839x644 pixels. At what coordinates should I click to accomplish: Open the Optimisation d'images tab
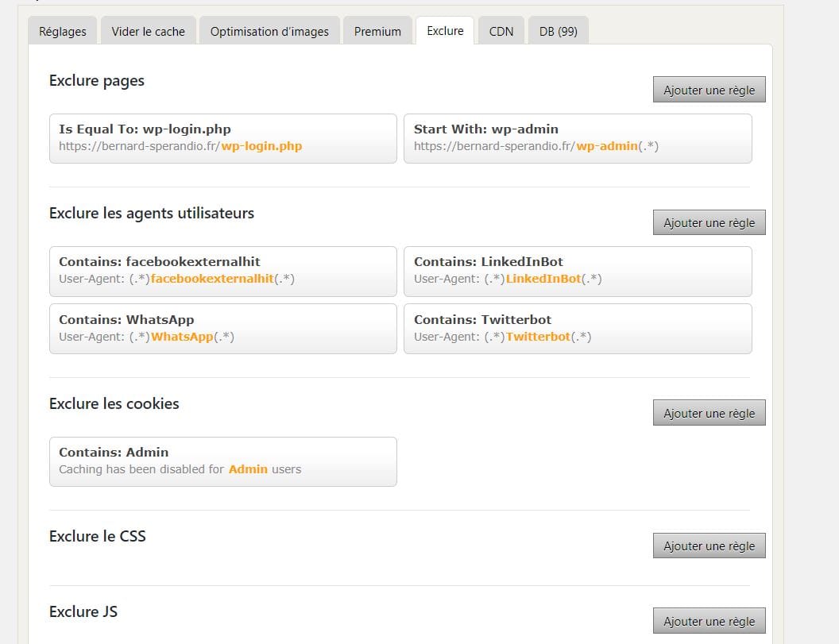click(269, 31)
